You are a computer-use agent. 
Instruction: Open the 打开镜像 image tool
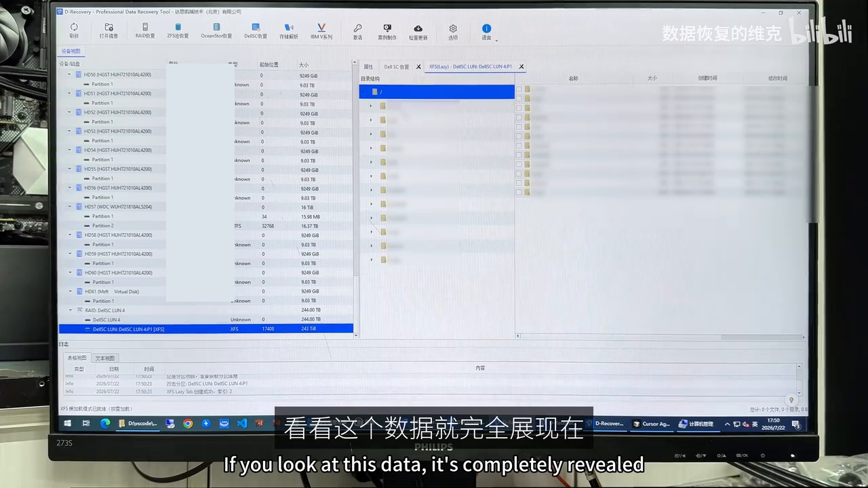(x=108, y=30)
